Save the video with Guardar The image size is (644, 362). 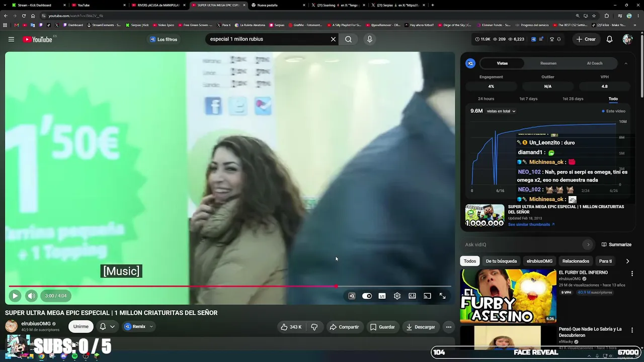click(382, 327)
